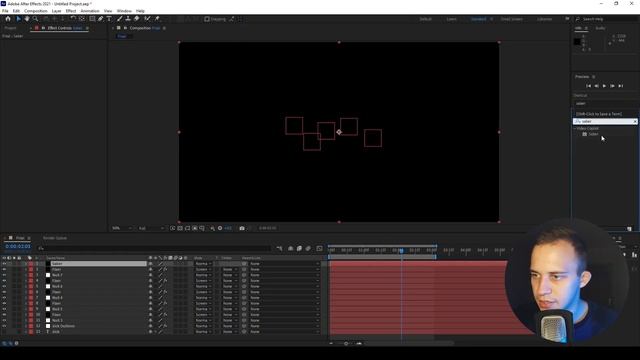Clear the effects search with X
The image size is (640, 360).
[635, 122]
